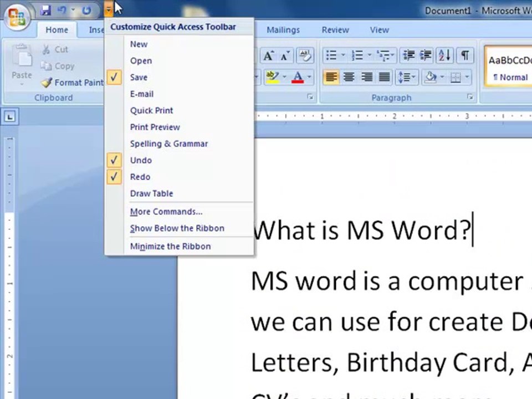
Task: Click the Shading paint bucket
Action: [x=430, y=78]
